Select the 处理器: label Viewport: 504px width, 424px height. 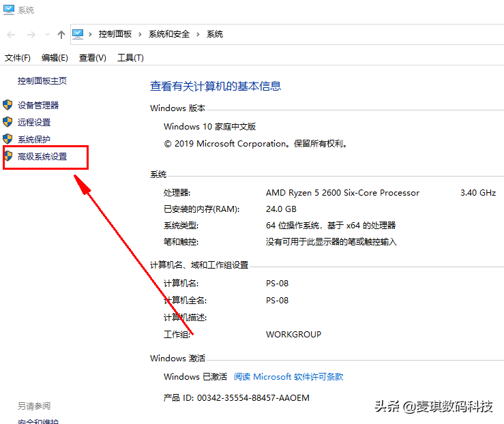pos(177,193)
